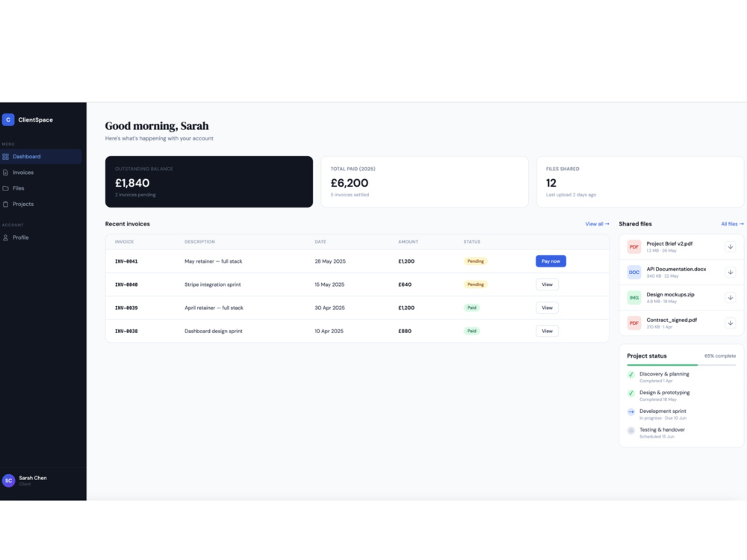747x560 pixels.
Task: Download Contract_signed.pdf with arrow icon
Action: (730, 323)
